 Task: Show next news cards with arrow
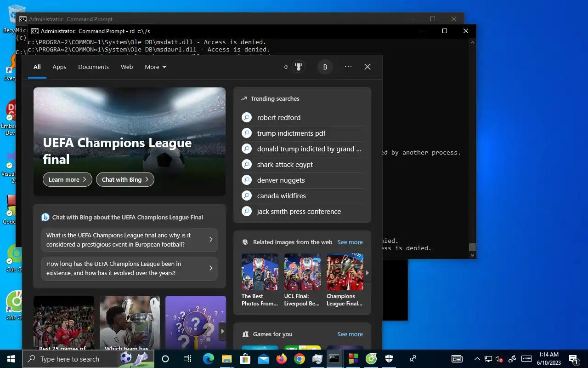click(222, 331)
